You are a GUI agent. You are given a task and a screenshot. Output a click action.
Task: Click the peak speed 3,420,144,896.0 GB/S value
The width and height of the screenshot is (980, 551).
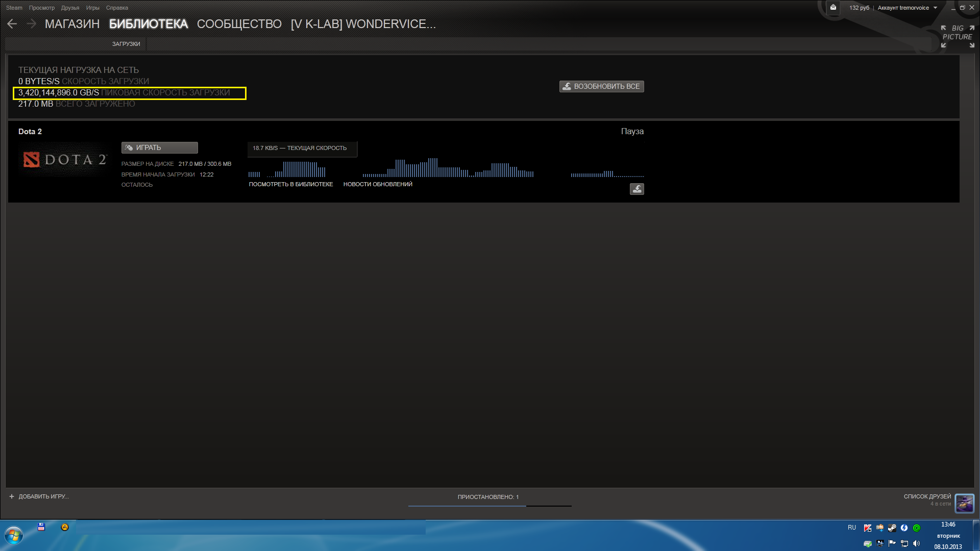click(59, 93)
